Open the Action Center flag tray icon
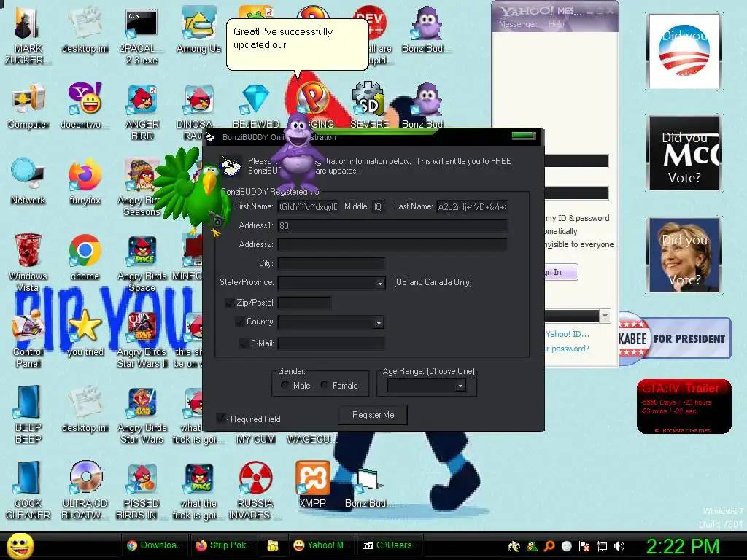The height and width of the screenshot is (560, 747). click(584, 546)
